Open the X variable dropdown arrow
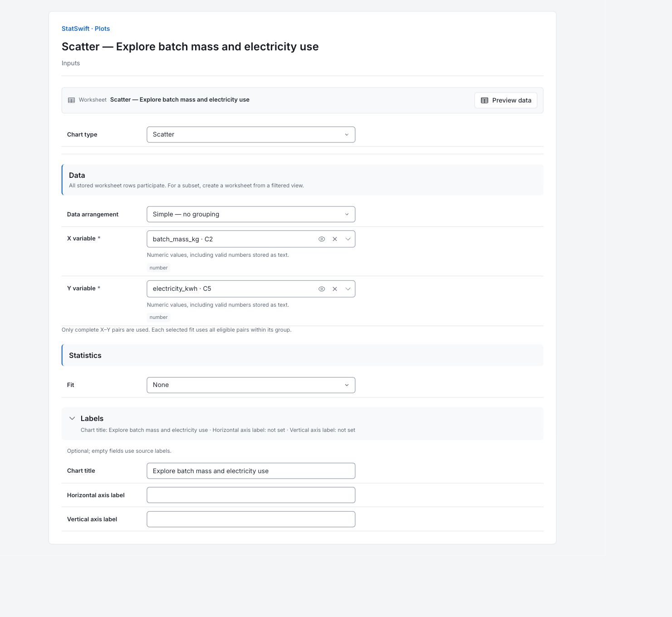Image resolution: width=672 pixels, height=617 pixels. coord(348,239)
